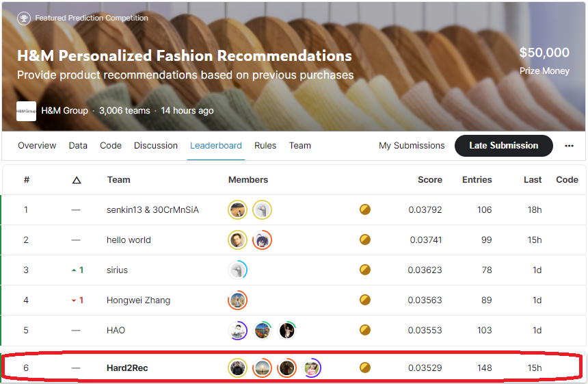Click the delta rank-change column header icon
This screenshot has height=384, width=588.
click(x=77, y=180)
